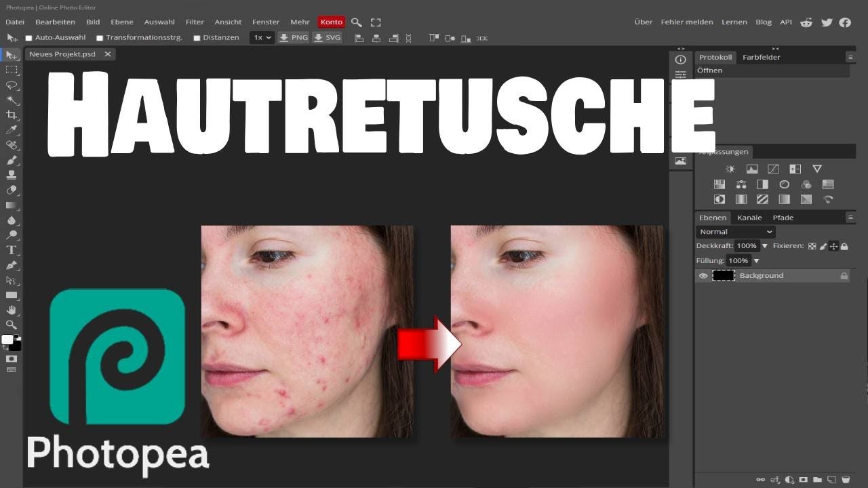The image size is (868, 488).
Task: Add a Vibrance adjustment
Action: click(817, 169)
